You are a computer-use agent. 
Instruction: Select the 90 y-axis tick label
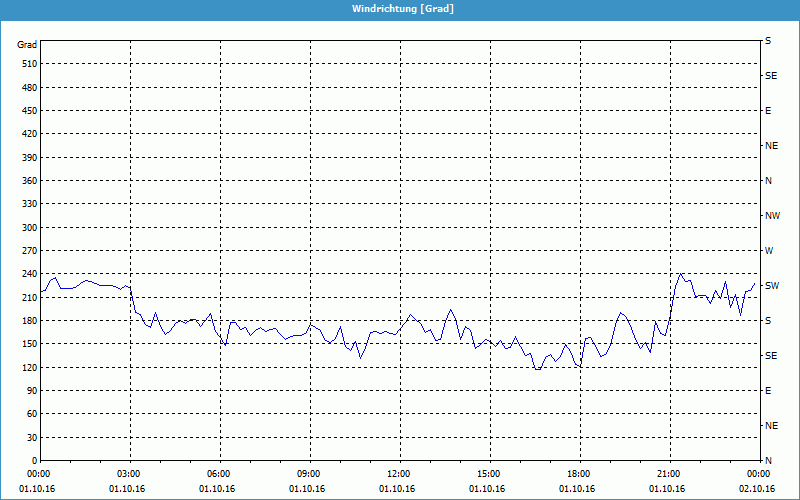(x=30, y=391)
